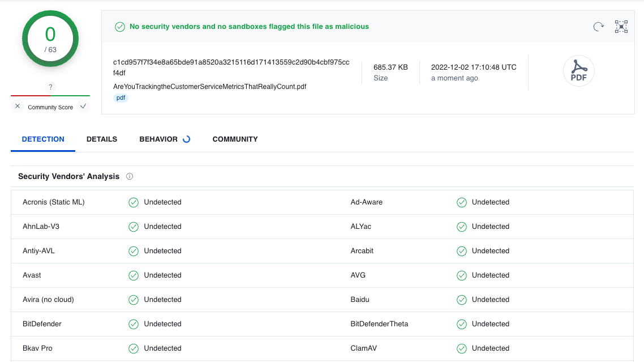Image resolution: width=644 pixels, height=362 pixels.
Task: Click info icon beside Security Vendors' Analysis
Action: click(x=130, y=176)
